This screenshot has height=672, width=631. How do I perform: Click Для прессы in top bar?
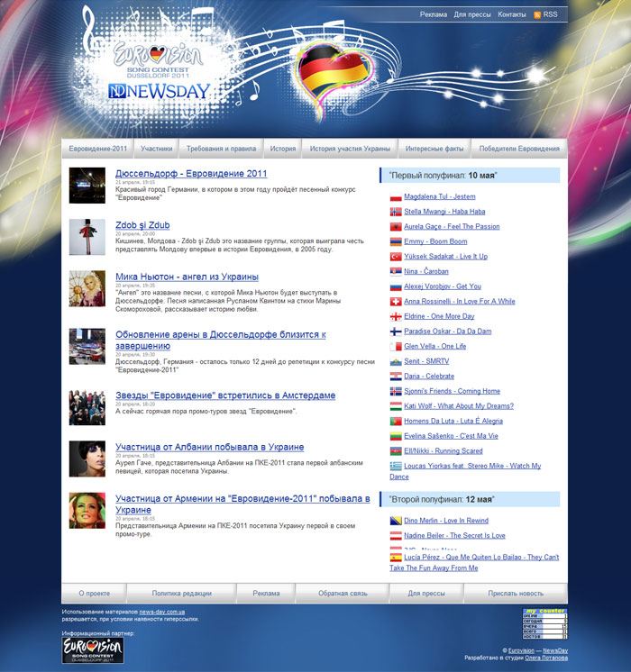(472, 14)
